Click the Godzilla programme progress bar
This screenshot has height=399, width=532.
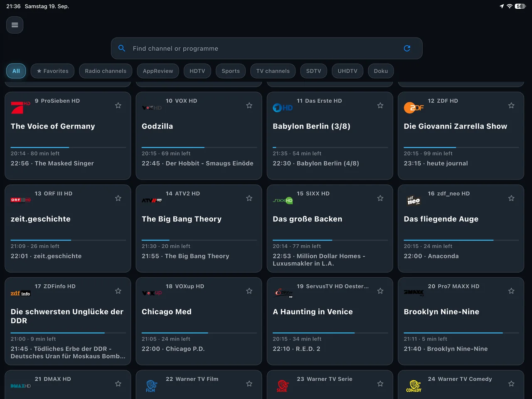[x=199, y=148]
